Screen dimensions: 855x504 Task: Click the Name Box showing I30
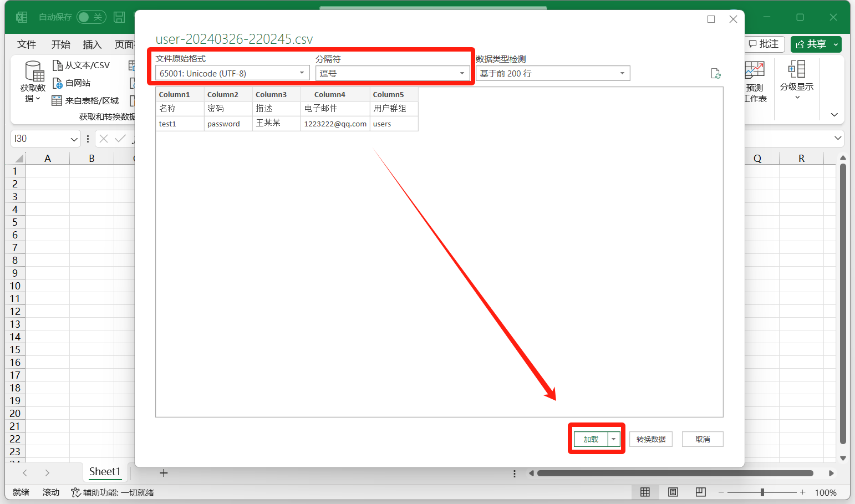(x=40, y=139)
